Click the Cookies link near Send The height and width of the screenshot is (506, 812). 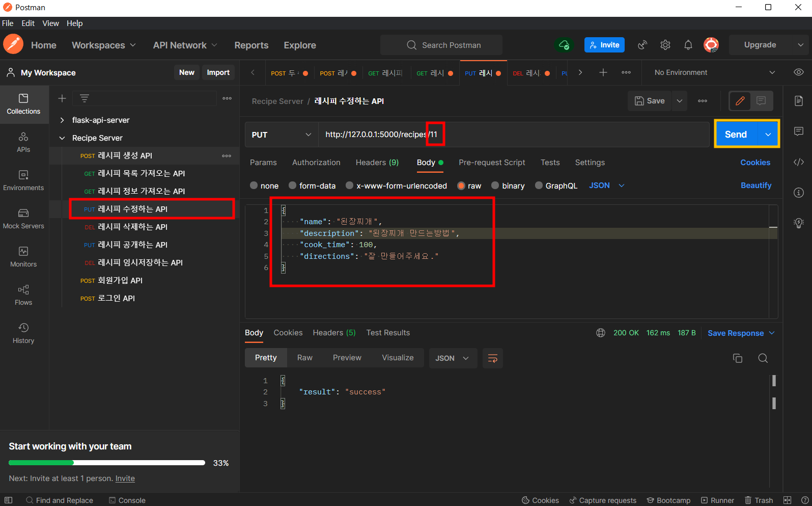pos(755,163)
